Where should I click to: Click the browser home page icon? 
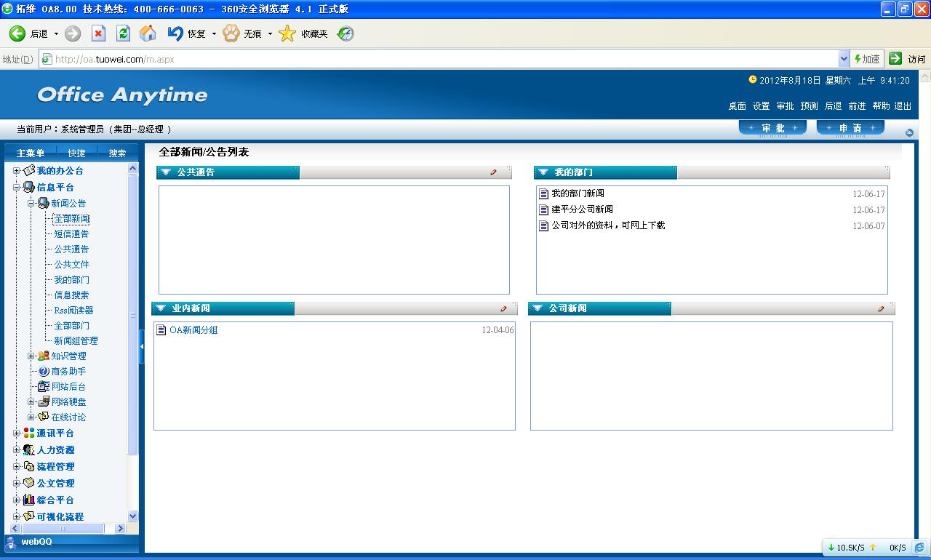tap(148, 33)
